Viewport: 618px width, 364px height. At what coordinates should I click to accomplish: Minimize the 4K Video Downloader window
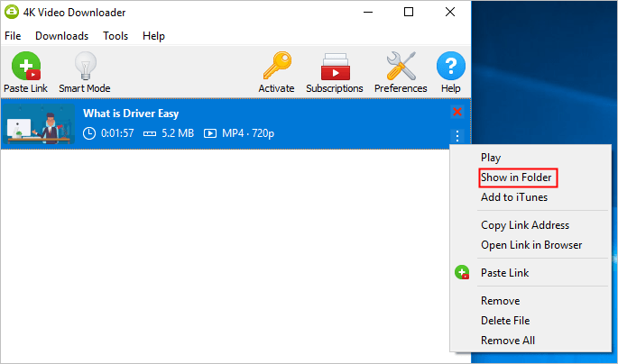(x=368, y=13)
